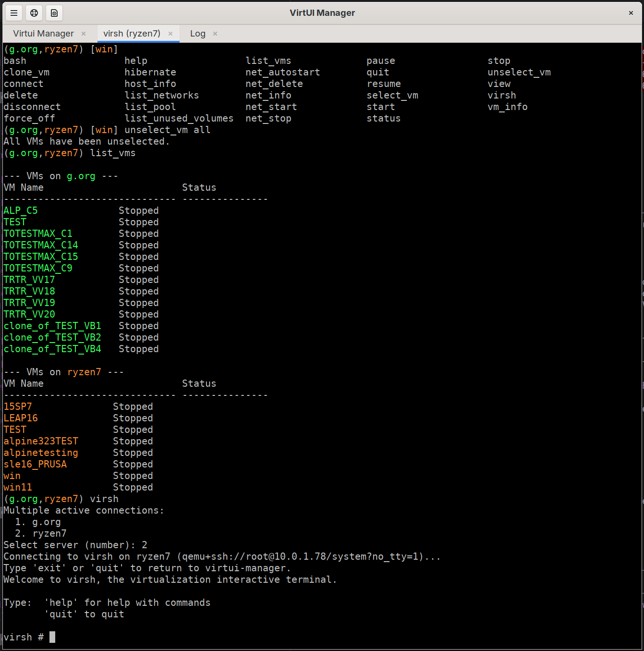
Task: Click the virsh # prompt cursor
Action: [52, 637]
